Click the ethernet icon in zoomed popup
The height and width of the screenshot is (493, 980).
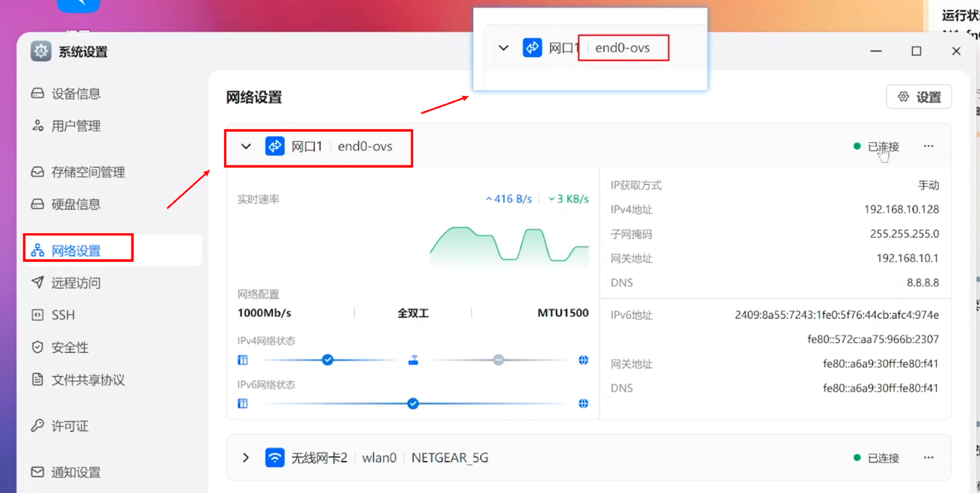pyautogui.click(x=532, y=48)
